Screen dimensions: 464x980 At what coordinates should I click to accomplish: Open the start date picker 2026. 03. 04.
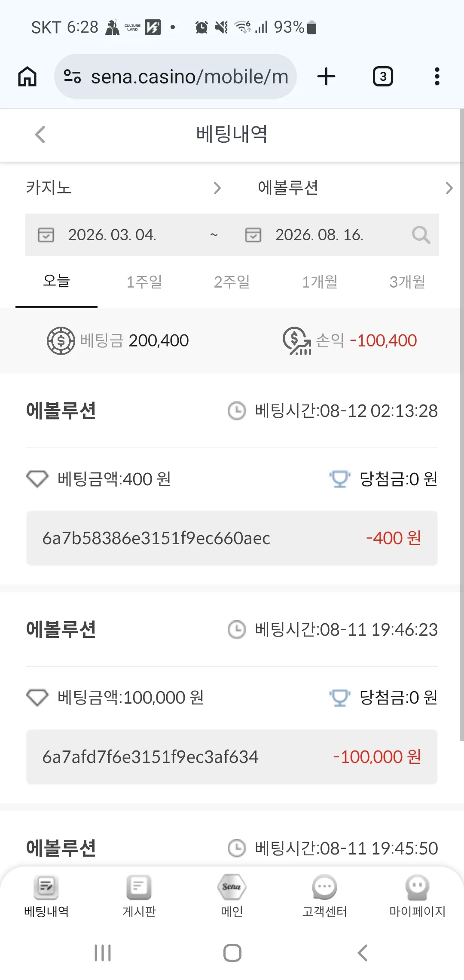(x=112, y=235)
